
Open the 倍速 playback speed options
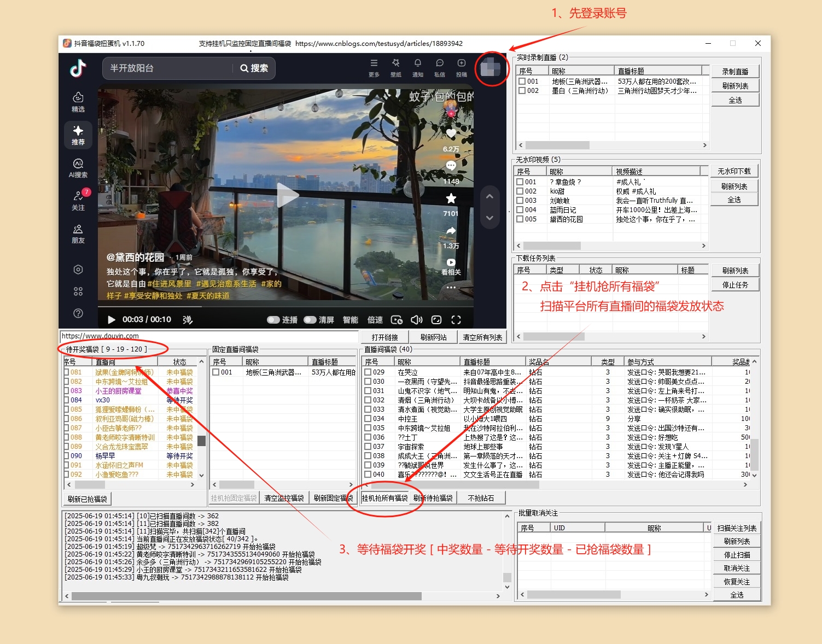coord(376,320)
